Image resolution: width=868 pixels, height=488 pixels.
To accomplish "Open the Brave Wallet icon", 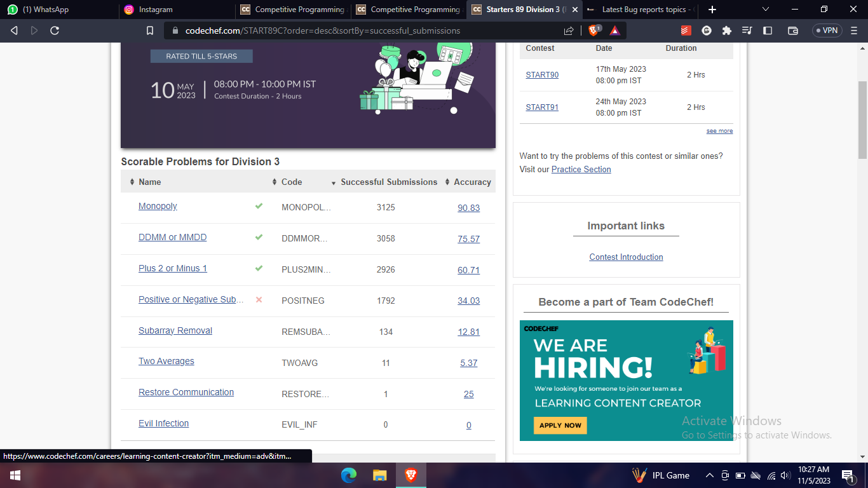I will [x=793, y=30].
